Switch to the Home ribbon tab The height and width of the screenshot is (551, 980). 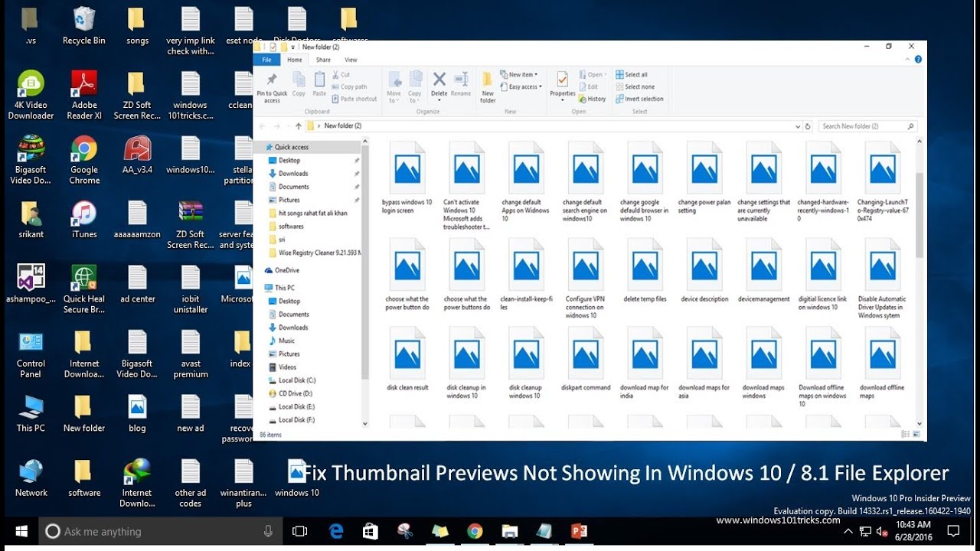(295, 60)
